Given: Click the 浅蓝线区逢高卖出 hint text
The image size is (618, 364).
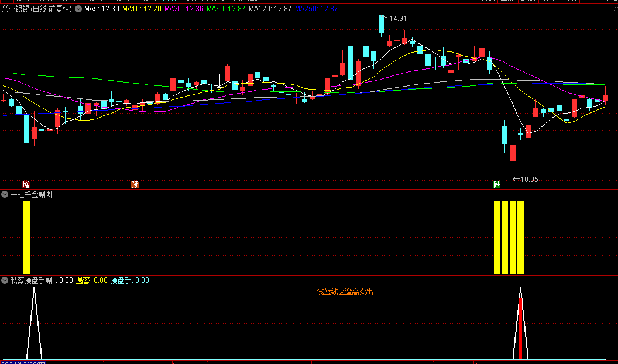Looking at the screenshot, I should click(345, 292).
